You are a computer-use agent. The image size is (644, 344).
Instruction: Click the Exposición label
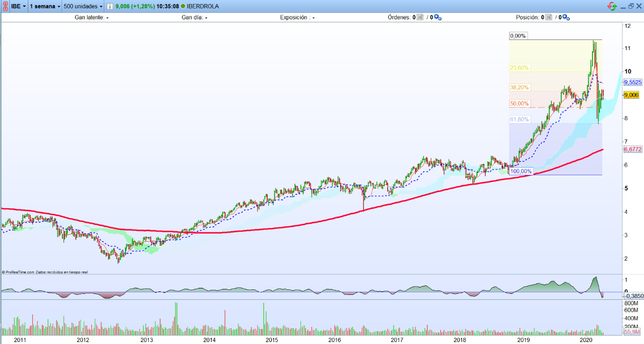pyautogui.click(x=295, y=17)
